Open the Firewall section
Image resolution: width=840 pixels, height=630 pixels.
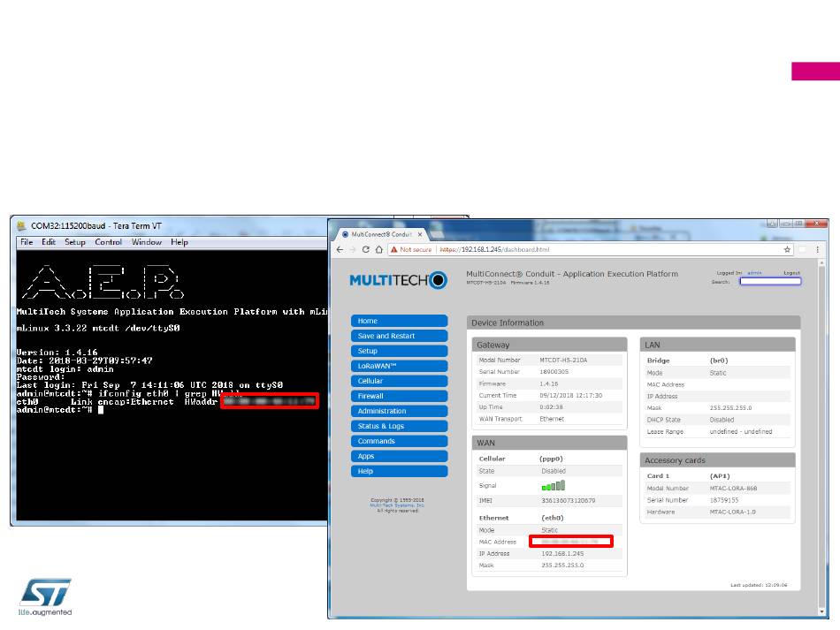[399, 396]
